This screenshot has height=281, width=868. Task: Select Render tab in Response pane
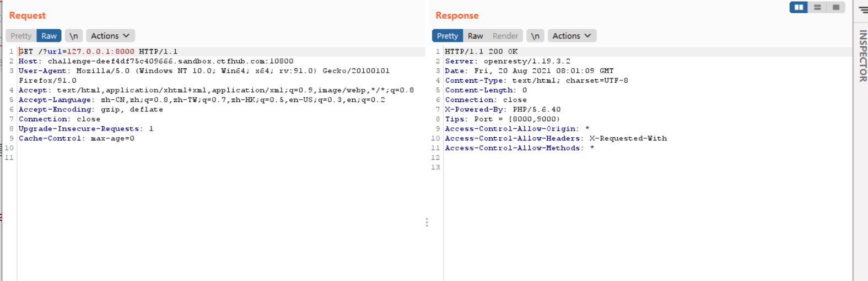[x=505, y=36]
